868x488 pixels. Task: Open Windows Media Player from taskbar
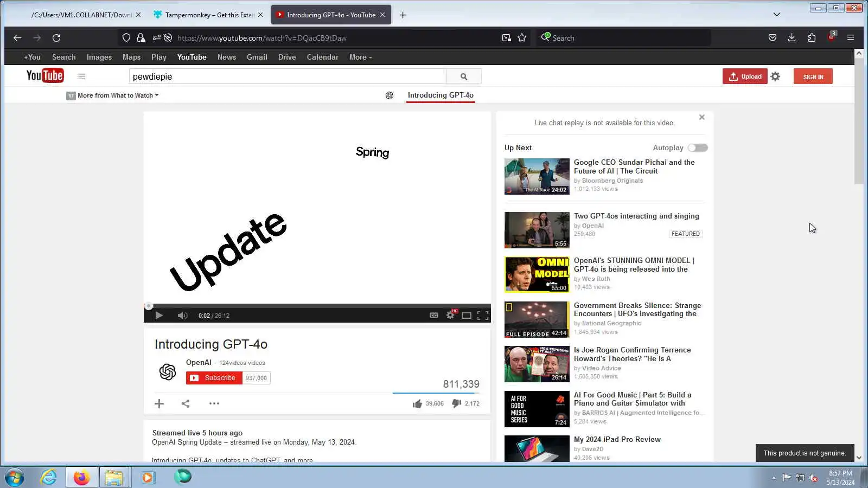coord(148,477)
